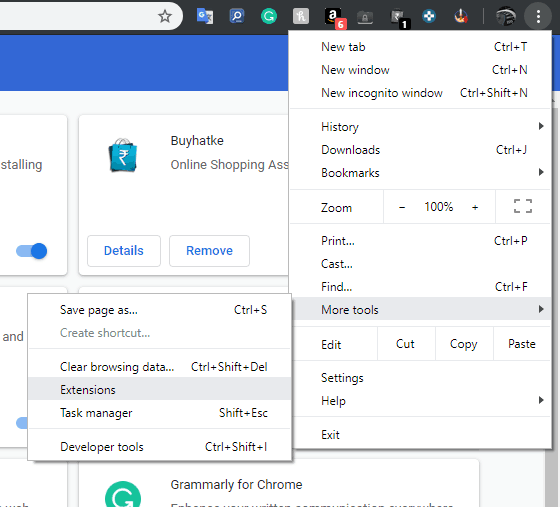Viewport: 560px width, 507px height.
Task: Open Downloads from the menu
Action: (x=421, y=150)
